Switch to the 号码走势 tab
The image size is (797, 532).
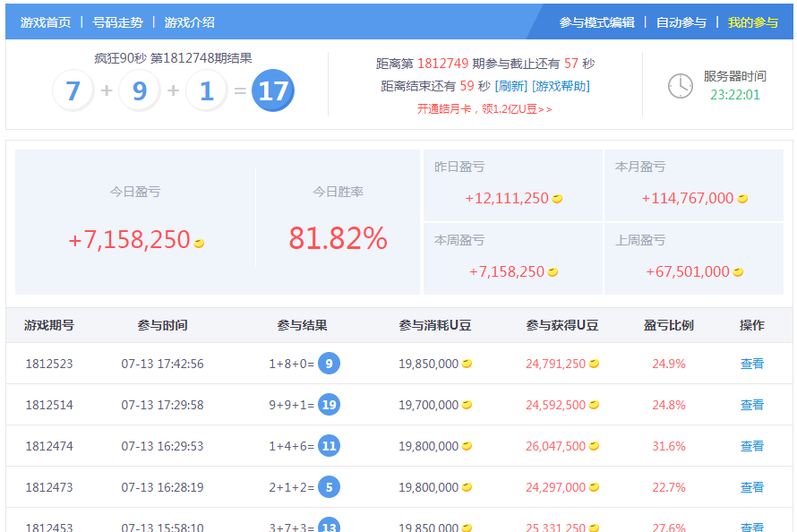point(117,22)
